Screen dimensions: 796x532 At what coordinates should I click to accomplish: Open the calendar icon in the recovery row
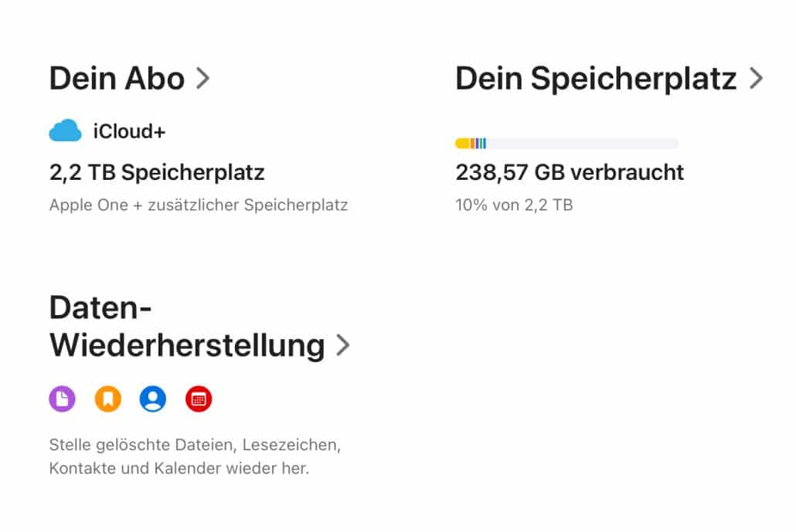click(x=199, y=398)
